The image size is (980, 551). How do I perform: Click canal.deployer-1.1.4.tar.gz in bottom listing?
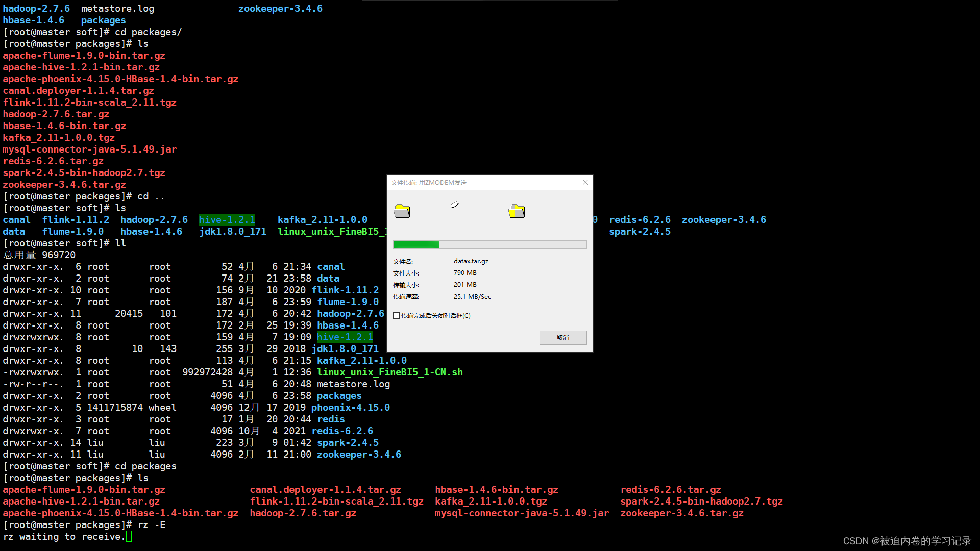tap(325, 490)
